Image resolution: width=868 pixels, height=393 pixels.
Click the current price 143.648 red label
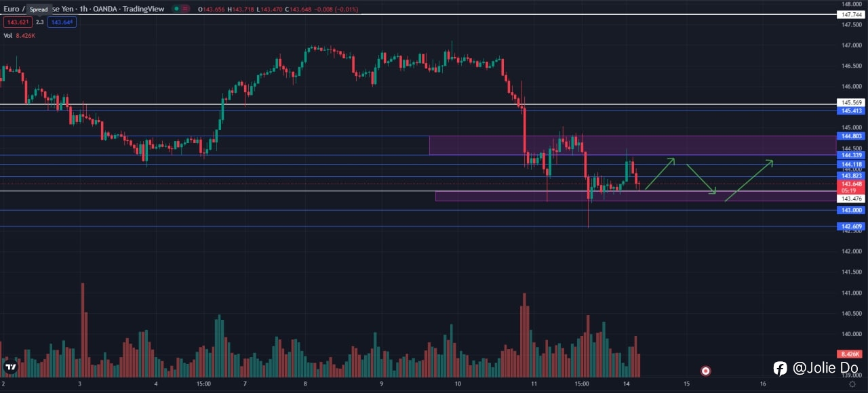click(x=852, y=184)
